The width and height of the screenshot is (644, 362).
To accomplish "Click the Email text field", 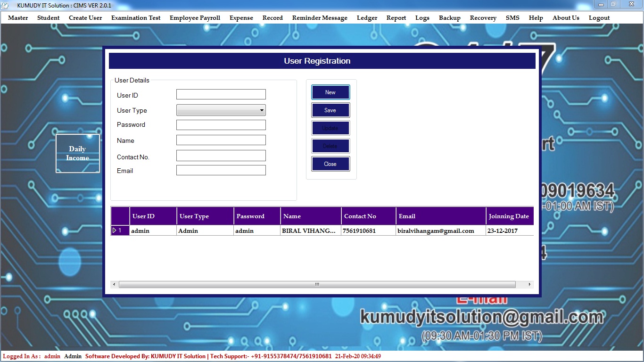I will [x=221, y=170].
